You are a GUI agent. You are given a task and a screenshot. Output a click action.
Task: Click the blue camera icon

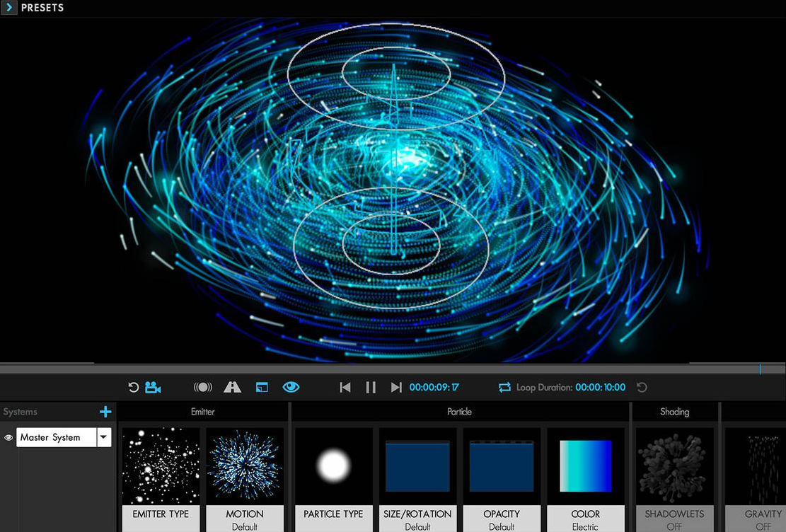tap(153, 387)
